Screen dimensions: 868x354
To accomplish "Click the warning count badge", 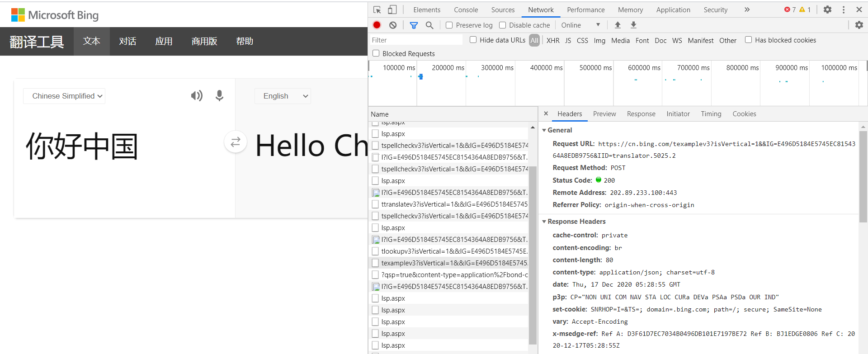I will tap(805, 9).
